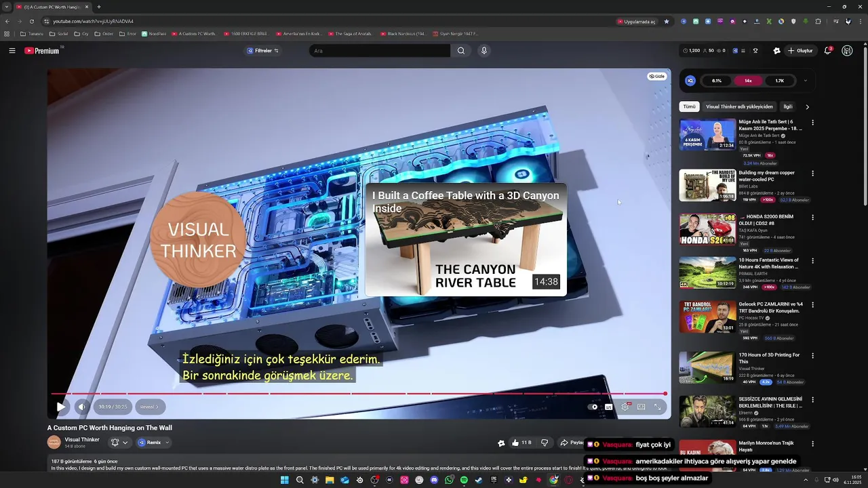Open browser extensions puzzle icon
This screenshot has width=868, height=488.
pyautogui.click(x=818, y=22)
